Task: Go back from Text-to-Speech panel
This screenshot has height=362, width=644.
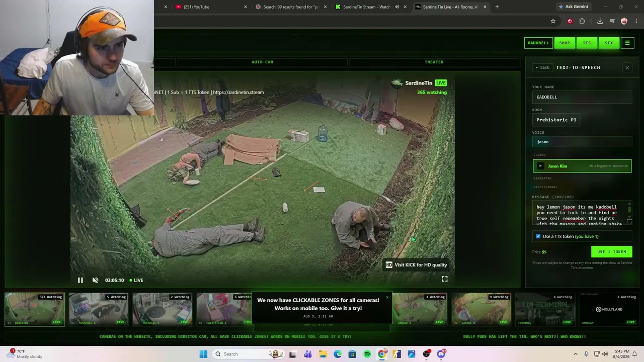Action: (x=542, y=67)
